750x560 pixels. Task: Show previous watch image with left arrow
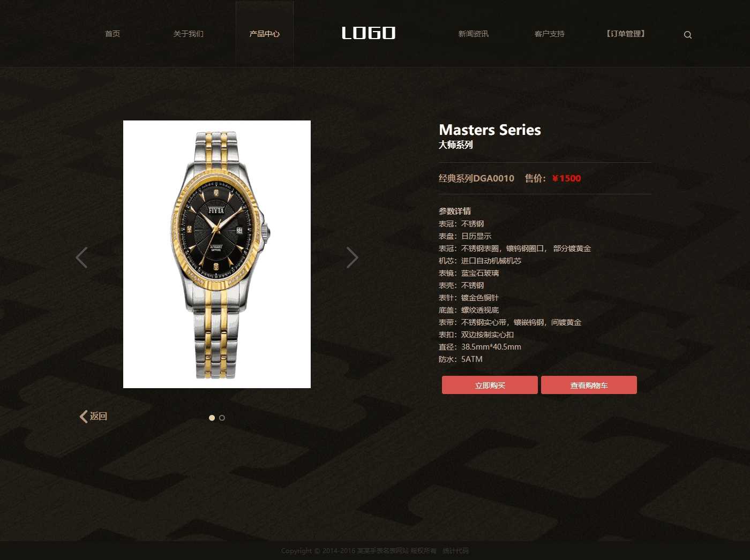pos(81,258)
